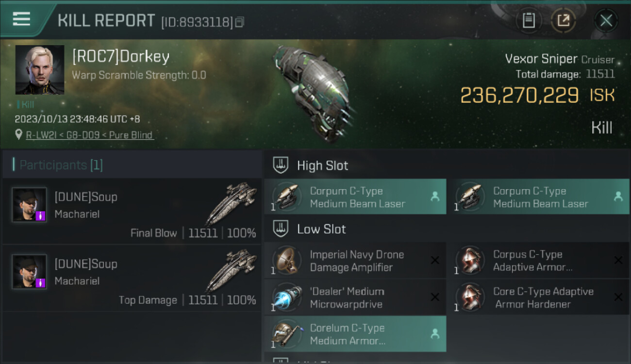Click second Corpum Beam Laser's person icon

pos(618,197)
